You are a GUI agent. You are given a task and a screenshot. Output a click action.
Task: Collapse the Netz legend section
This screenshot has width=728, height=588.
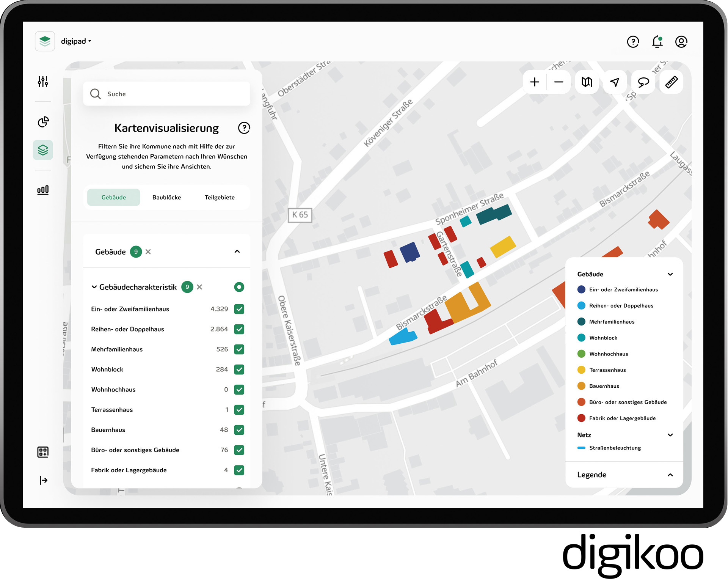671,435
